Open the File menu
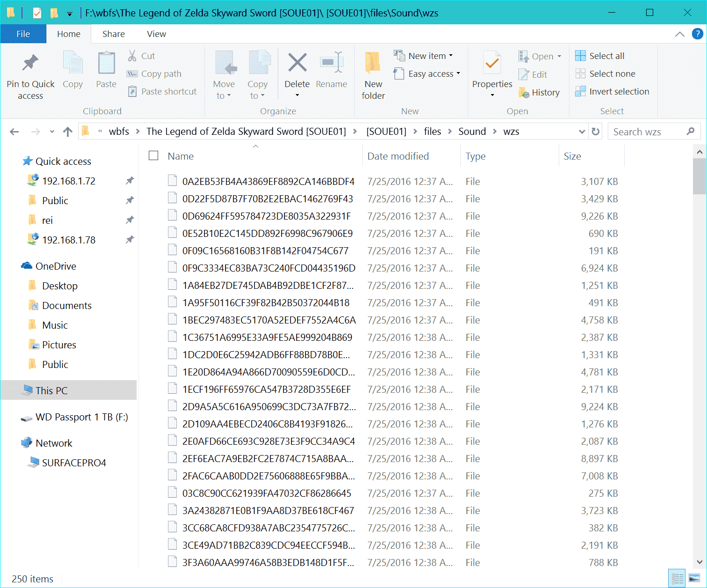 tap(23, 34)
